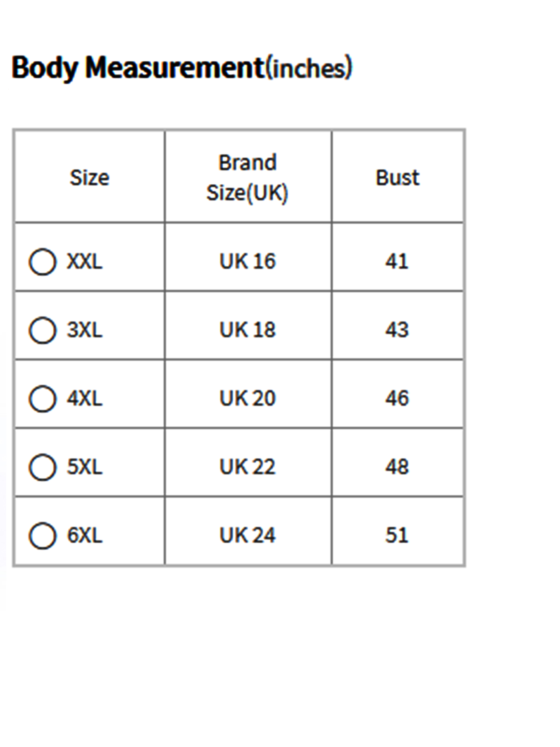Viewport: 560px width, 747px height.
Task: Click the bust value 51
Action: pos(397,535)
